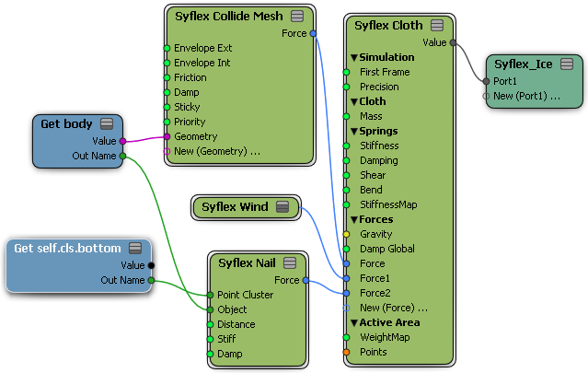Click the Precision input port
Screen dimensions: 588x373
[347, 87]
